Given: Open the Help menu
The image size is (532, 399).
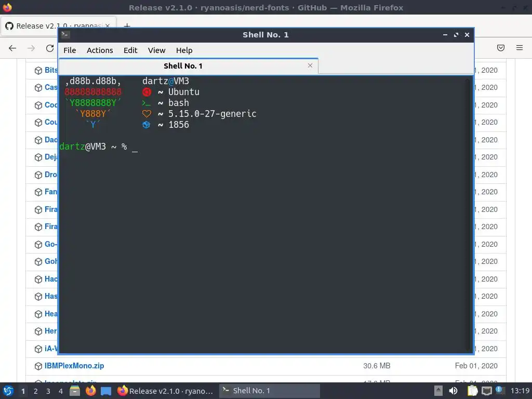Looking at the screenshot, I should tap(184, 50).
